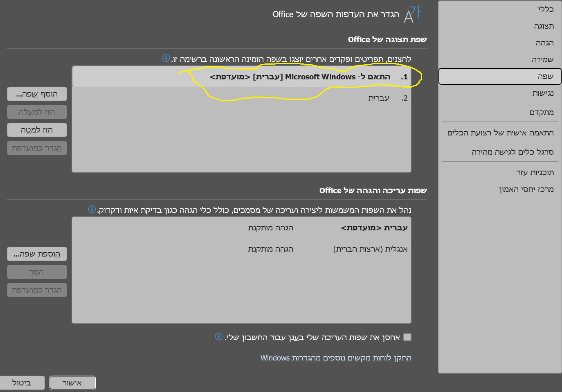Click הזז למטה to move language down

[x=37, y=130]
